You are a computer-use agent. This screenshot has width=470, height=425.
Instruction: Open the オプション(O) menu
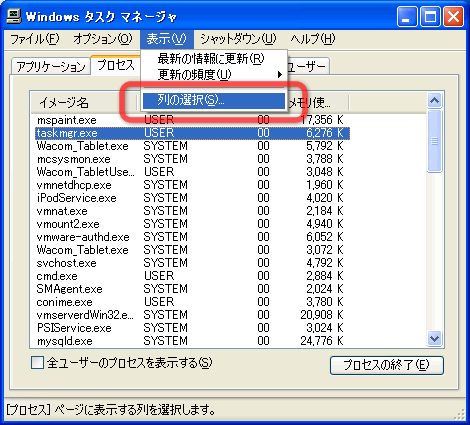(103, 39)
